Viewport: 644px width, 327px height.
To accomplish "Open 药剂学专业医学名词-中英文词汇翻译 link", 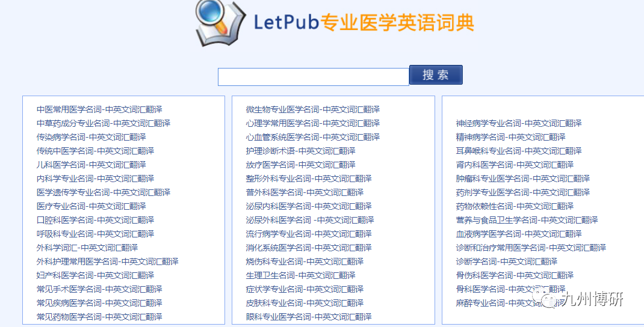I will click(523, 192).
